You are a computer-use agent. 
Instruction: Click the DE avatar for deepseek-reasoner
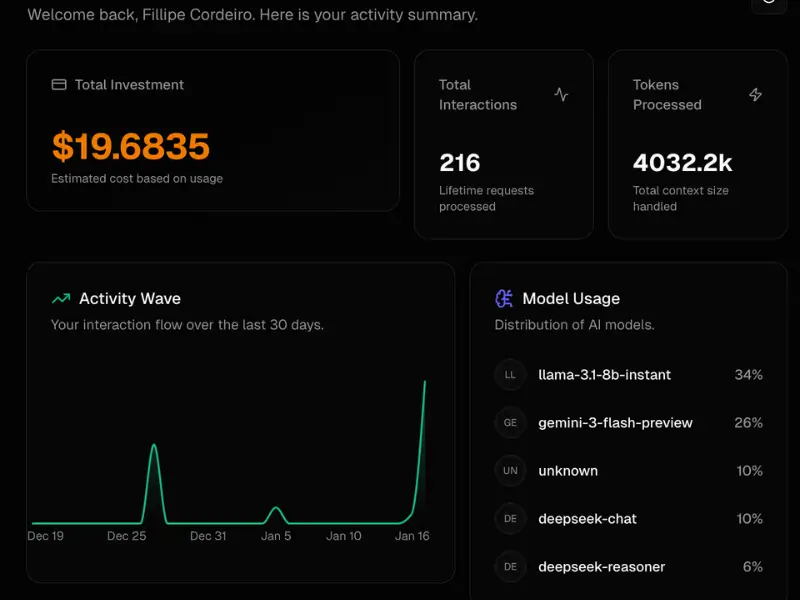(510, 567)
